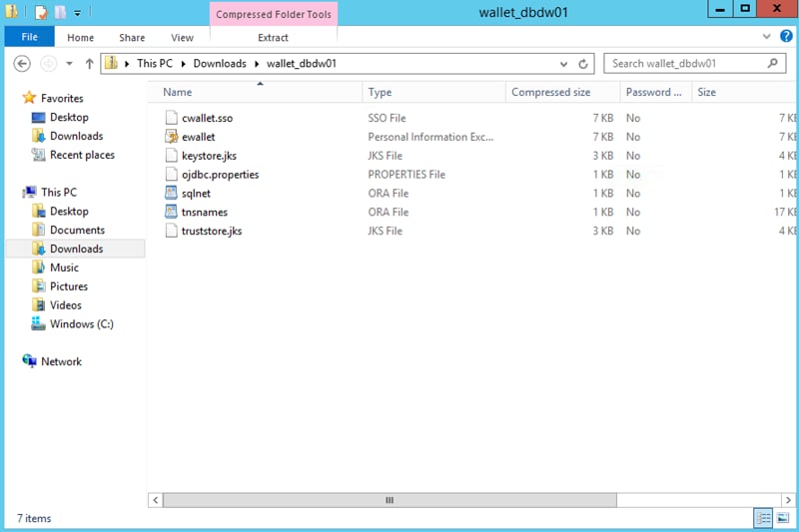Expand the arrow after Downloads breadcrumb
Screen dimensions: 799x532
pyautogui.click(x=257, y=64)
